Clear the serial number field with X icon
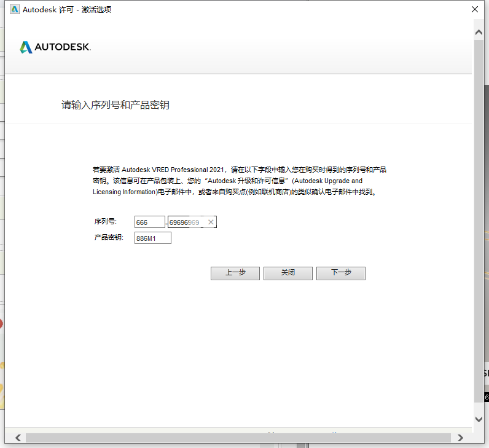This screenshot has width=489, height=448. point(211,222)
